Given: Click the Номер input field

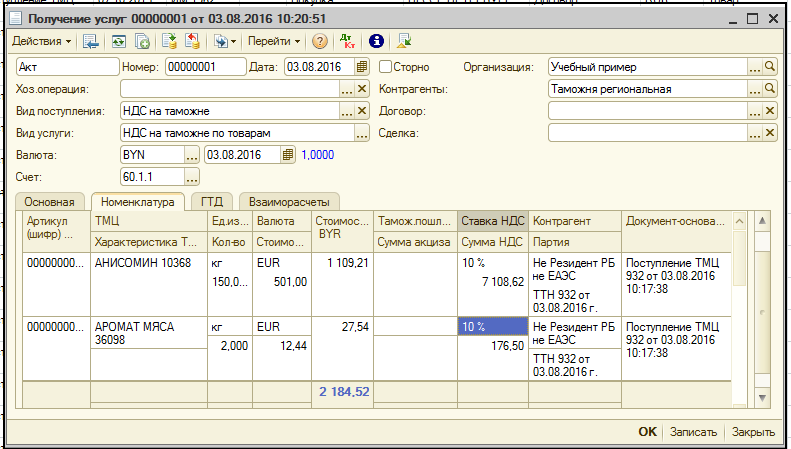Looking at the screenshot, I should click(205, 67).
